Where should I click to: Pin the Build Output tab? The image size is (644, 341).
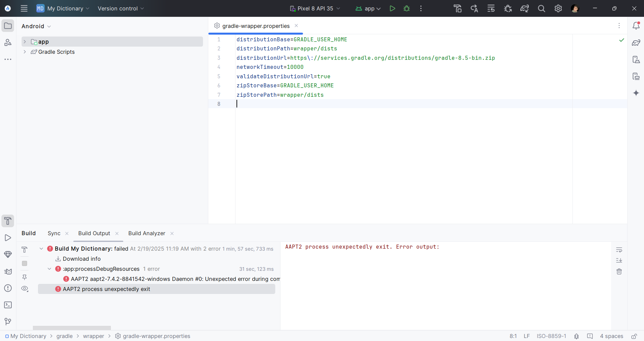25,277
